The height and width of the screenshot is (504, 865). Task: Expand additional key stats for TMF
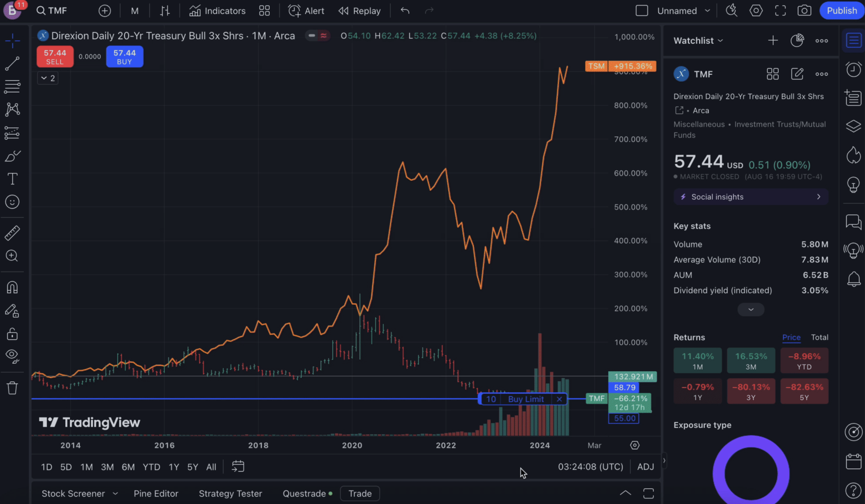coord(751,309)
